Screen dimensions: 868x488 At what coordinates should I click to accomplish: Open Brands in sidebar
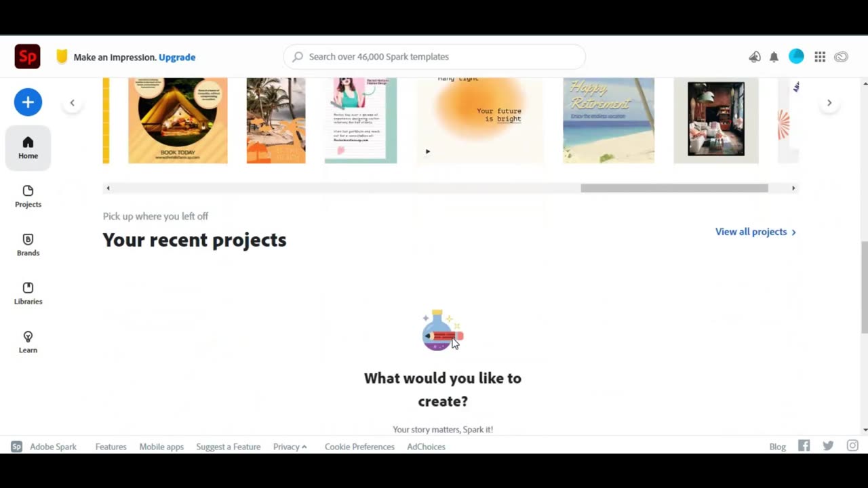tap(28, 245)
